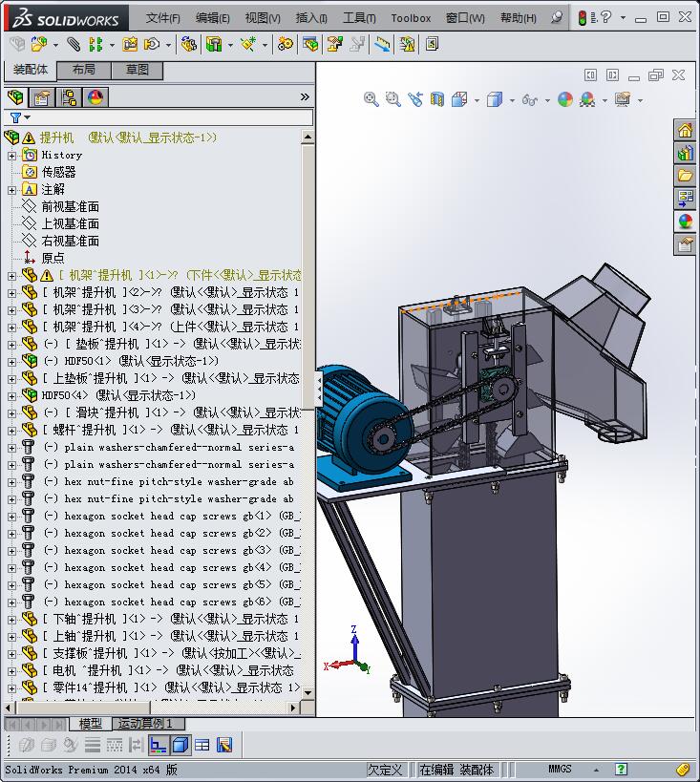The width and height of the screenshot is (700, 782).
Task: Expand the manager pane chevron
Action: [305, 96]
